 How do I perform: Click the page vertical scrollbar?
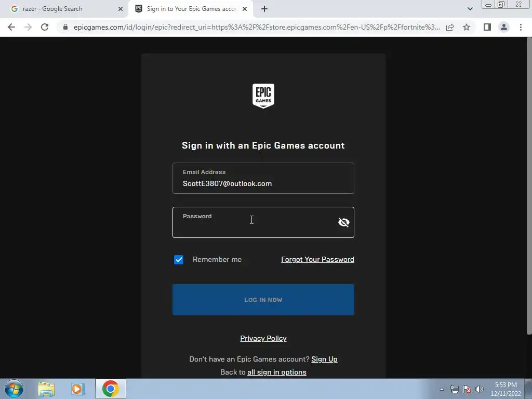click(x=529, y=186)
